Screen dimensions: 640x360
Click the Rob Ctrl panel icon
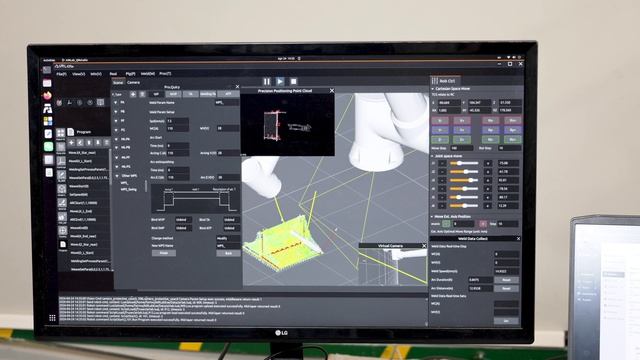point(435,81)
